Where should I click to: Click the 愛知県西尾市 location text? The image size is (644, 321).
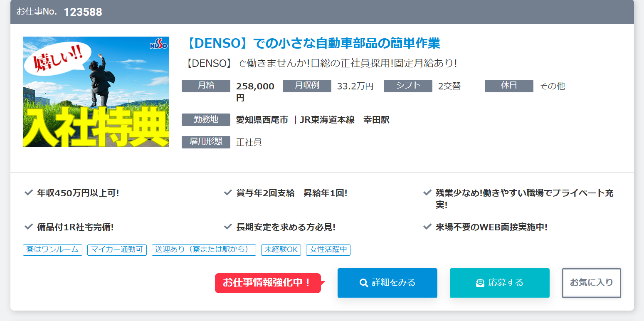[262, 120]
